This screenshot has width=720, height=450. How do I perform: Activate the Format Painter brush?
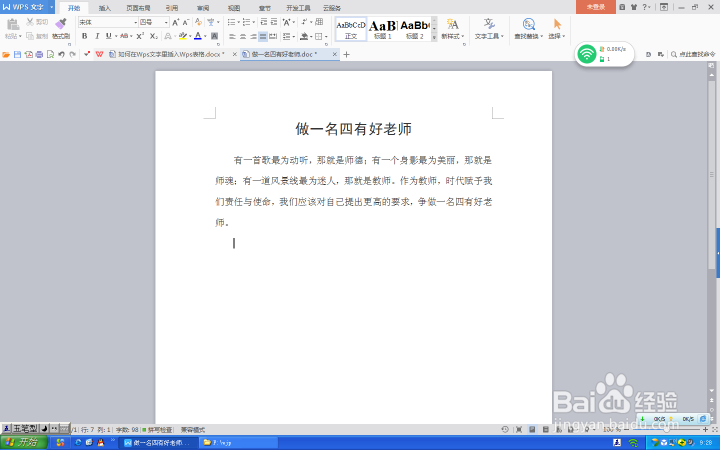pos(61,24)
